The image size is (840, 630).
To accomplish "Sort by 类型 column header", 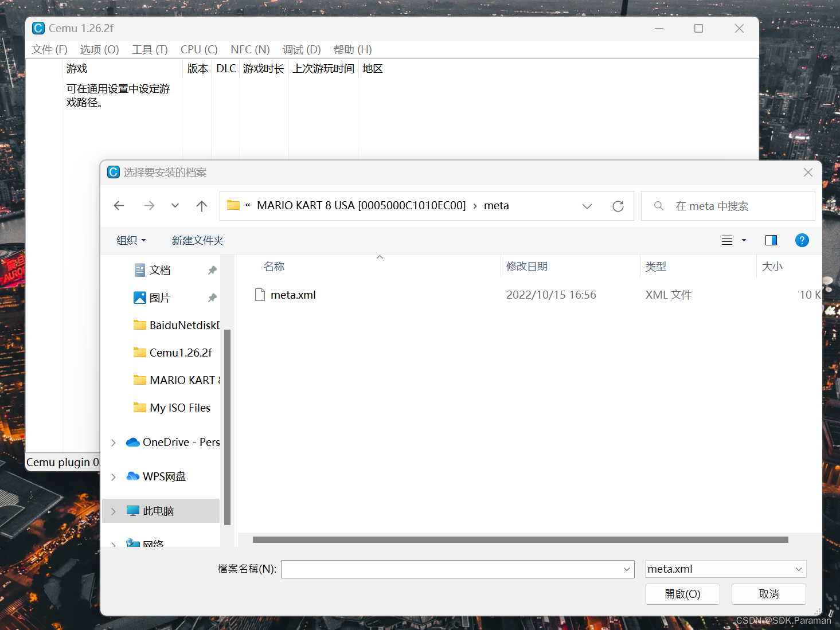I will tap(656, 266).
